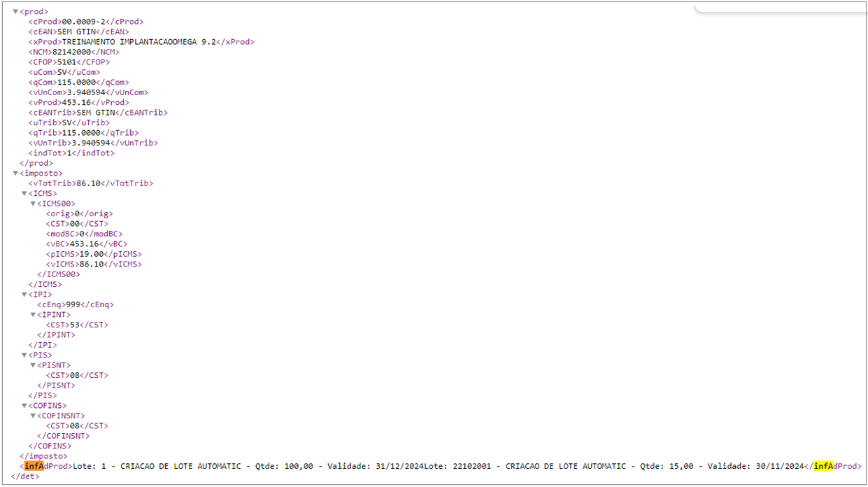Click the closing </COFINSNT> tag
This screenshot has width=868, height=487.
point(64,436)
